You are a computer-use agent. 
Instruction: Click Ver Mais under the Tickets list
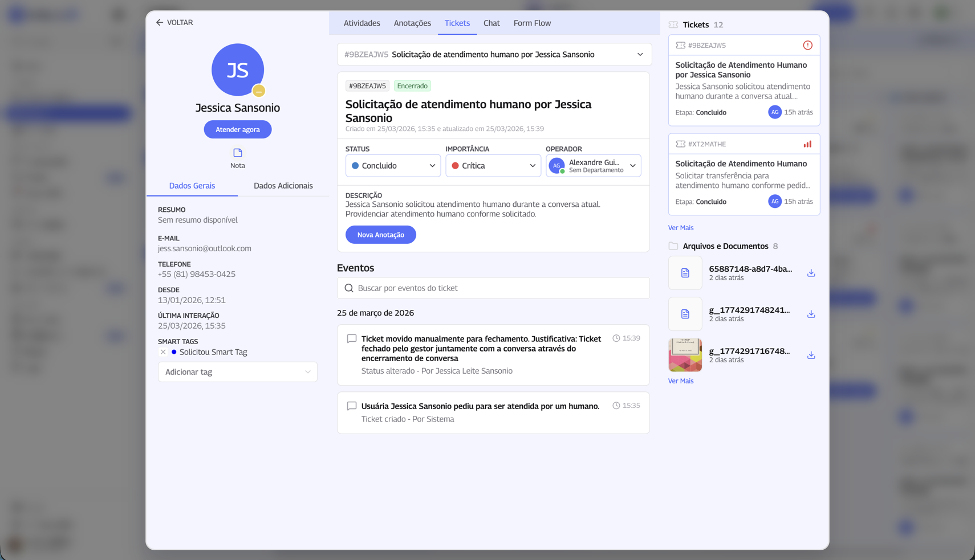point(680,228)
